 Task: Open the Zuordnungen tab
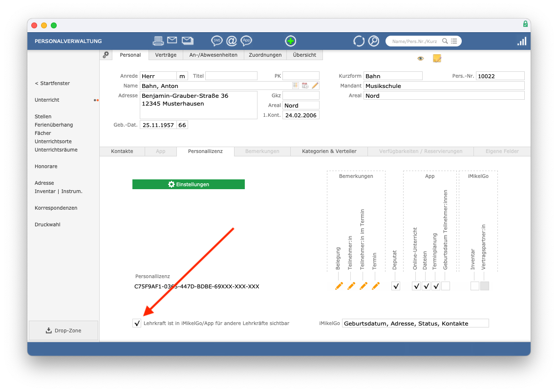(x=265, y=55)
